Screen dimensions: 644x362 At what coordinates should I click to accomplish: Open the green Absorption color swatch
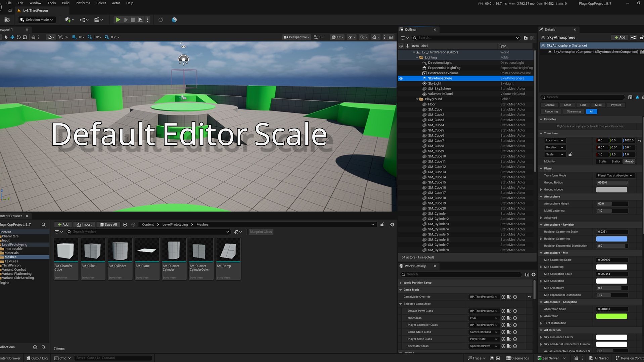tap(611, 316)
